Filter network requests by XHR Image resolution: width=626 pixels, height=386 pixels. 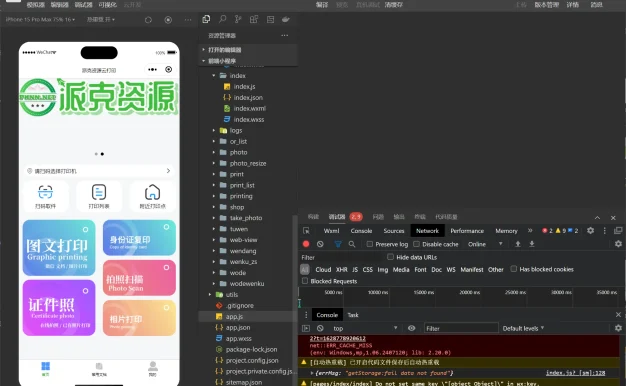coord(341,269)
